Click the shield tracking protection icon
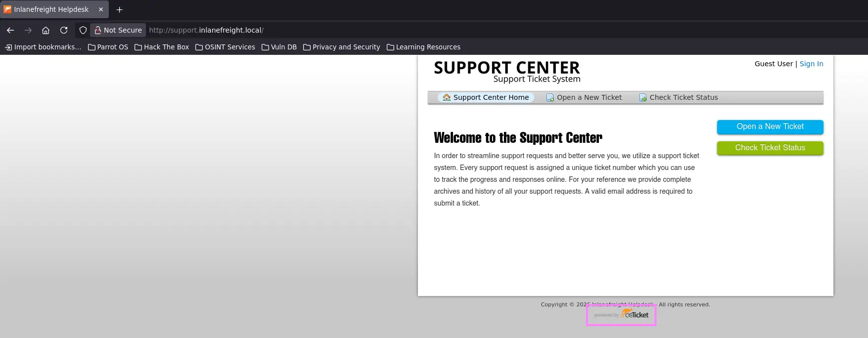 [x=83, y=30]
